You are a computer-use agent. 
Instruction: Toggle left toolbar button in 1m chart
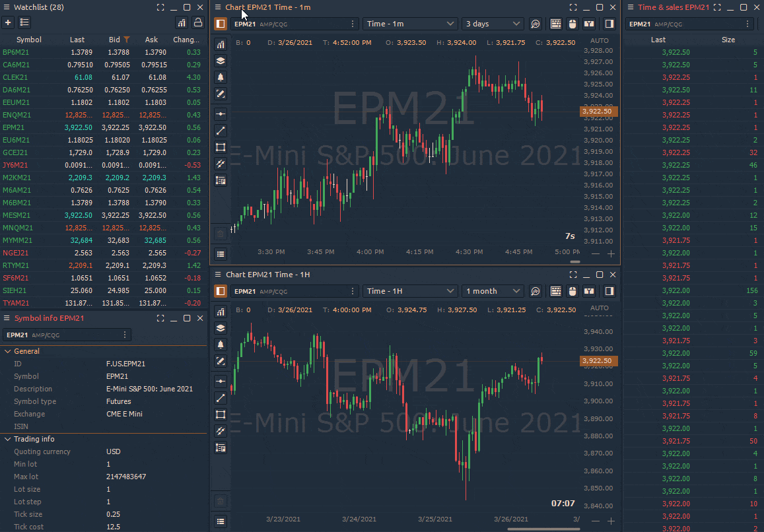(x=221, y=24)
